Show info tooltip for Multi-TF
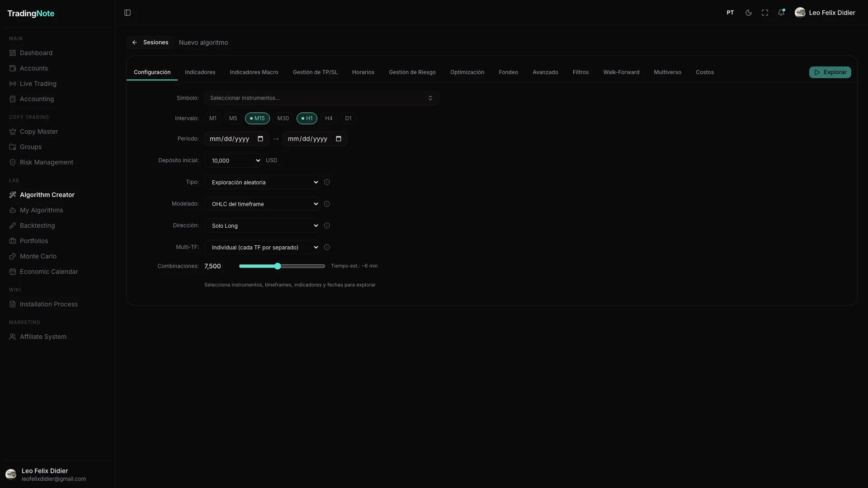Viewport: 868px width, 488px height. [x=327, y=247]
